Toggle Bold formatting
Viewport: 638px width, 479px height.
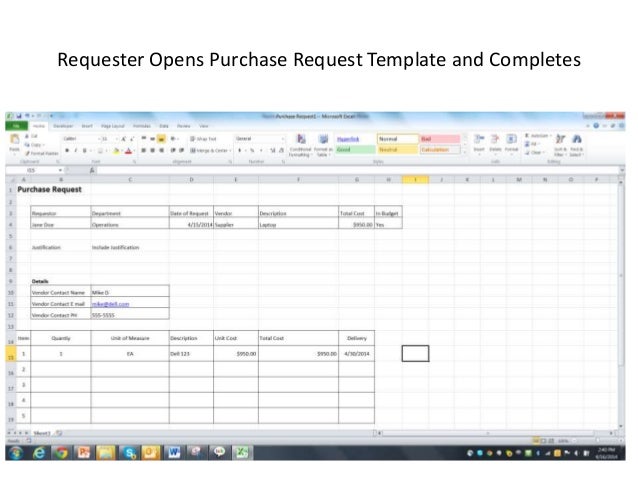67,151
